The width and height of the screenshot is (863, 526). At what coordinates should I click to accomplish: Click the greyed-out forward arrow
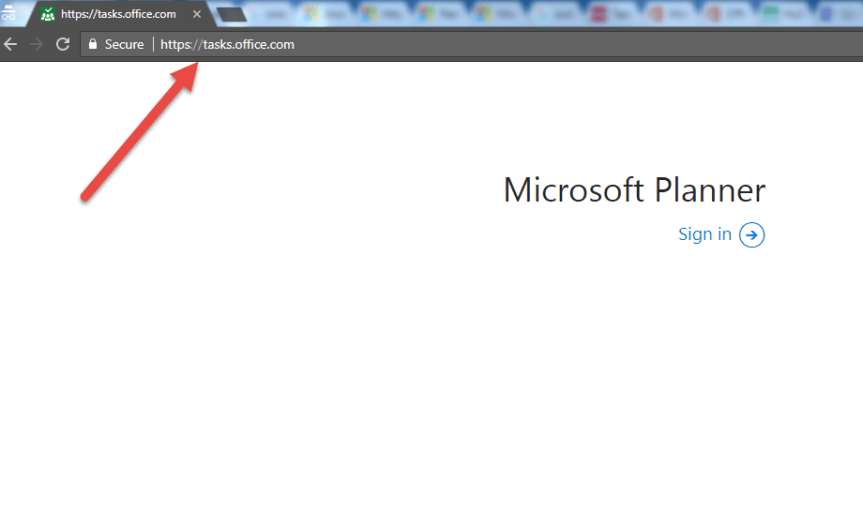[36, 45]
